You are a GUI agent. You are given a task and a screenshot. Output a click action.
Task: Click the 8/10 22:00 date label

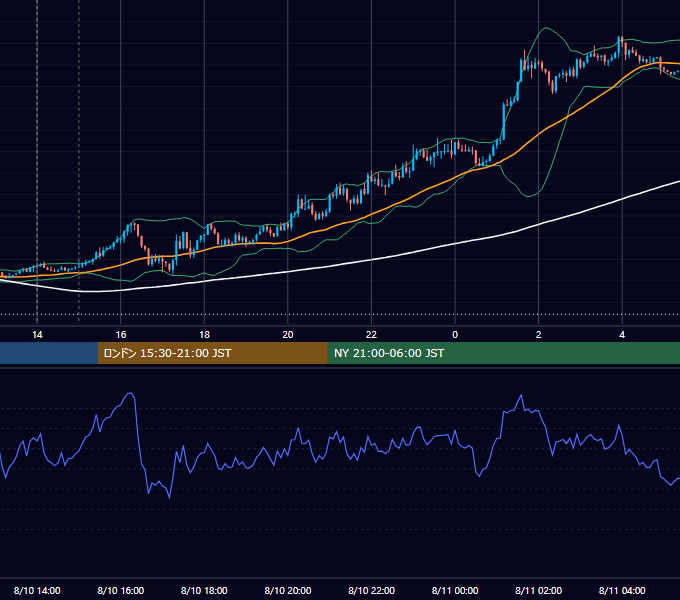coord(371,590)
